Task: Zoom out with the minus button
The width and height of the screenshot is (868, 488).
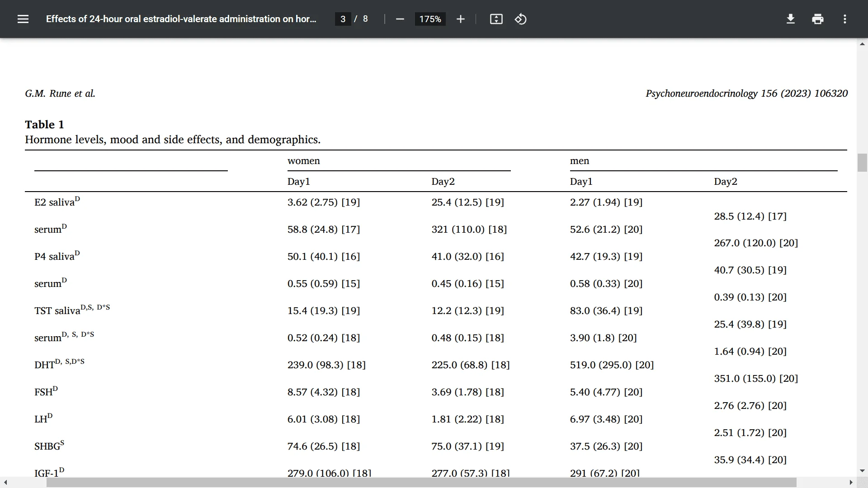Action: point(400,19)
